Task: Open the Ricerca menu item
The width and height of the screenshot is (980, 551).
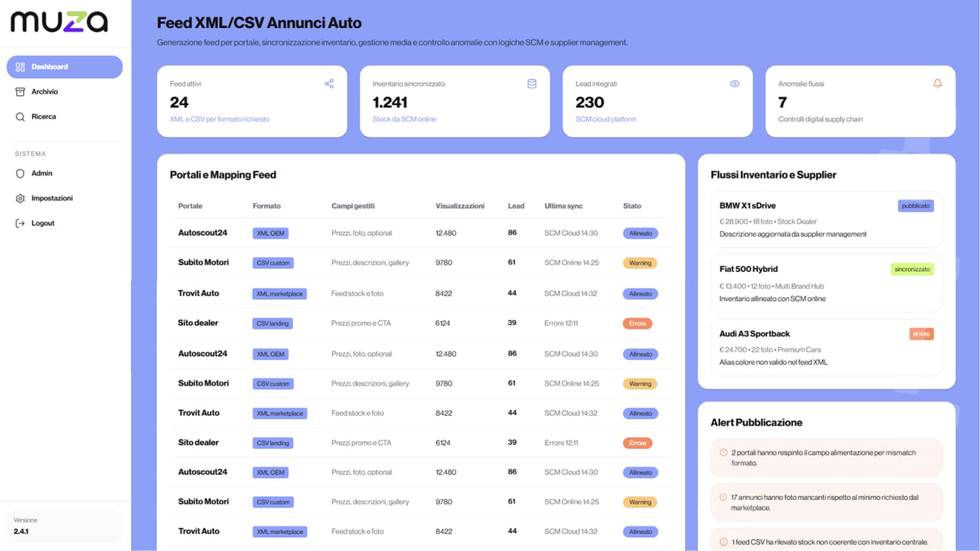Action: pos(65,116)
